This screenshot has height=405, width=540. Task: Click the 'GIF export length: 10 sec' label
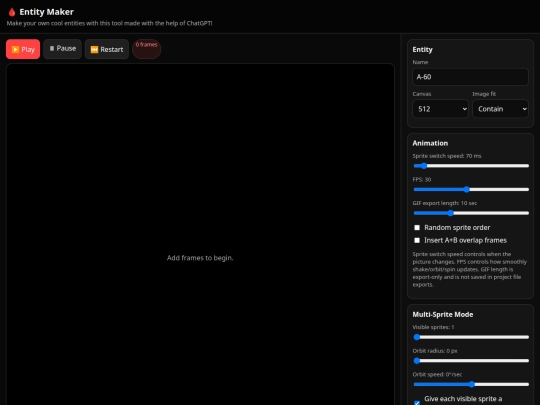[445, 203]
